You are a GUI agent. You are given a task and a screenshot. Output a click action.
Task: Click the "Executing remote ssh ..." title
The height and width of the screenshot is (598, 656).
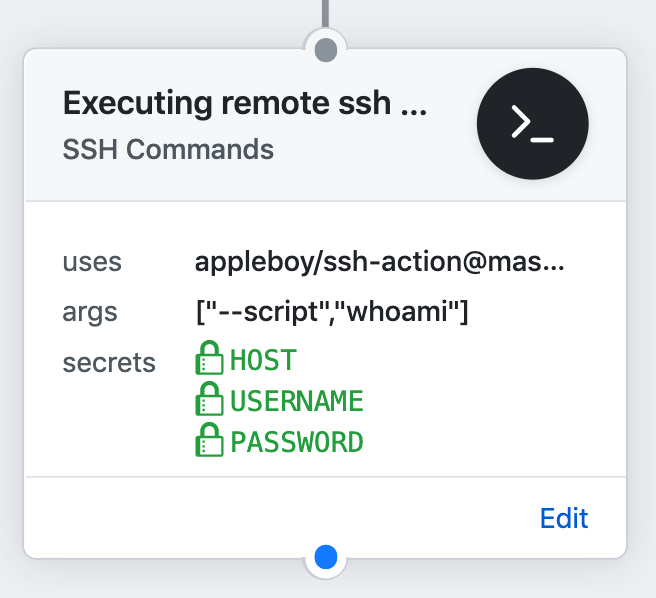(x=244, y=104)
